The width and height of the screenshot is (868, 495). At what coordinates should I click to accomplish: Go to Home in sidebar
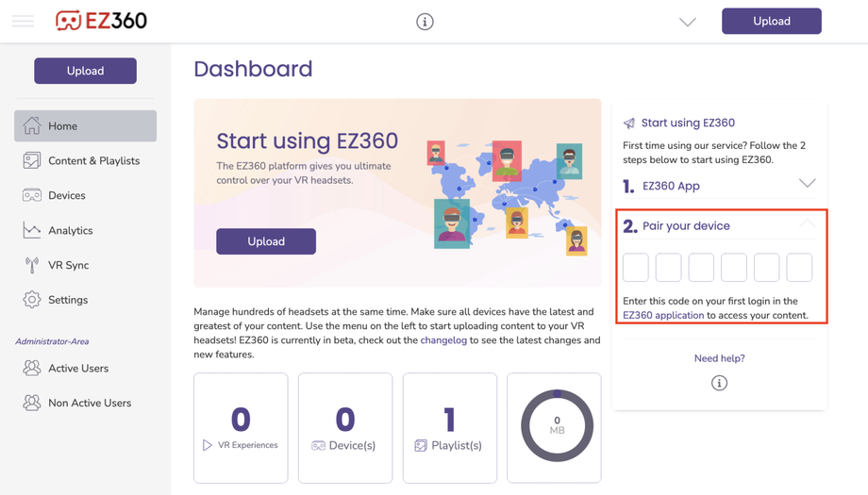coord(85,126)
